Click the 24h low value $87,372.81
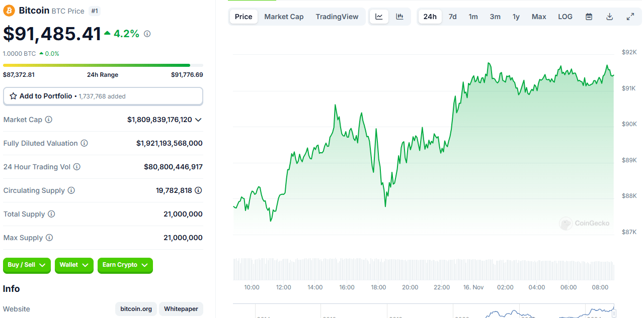Screen dimensions: 644x318 coord(19,75)
